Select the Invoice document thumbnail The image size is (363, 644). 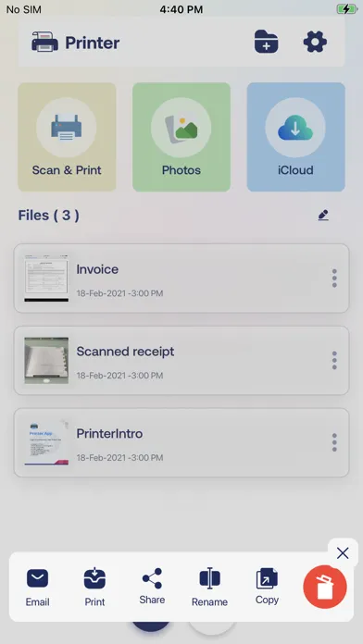coord(46,279)
